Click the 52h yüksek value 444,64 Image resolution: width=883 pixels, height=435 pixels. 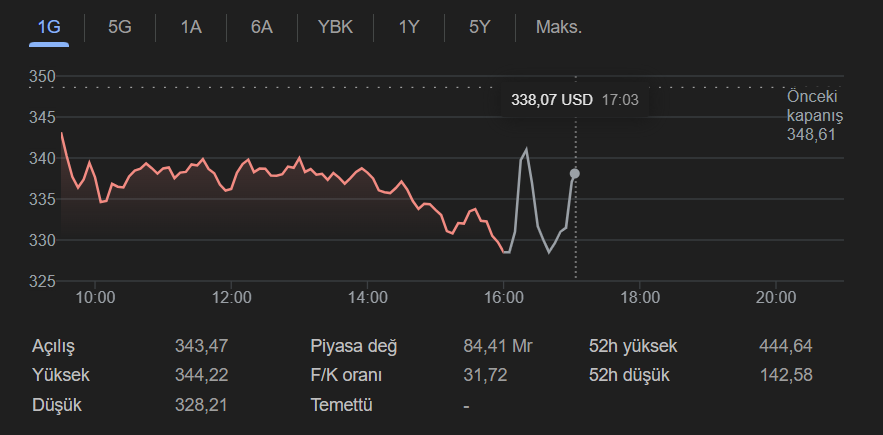785,347
